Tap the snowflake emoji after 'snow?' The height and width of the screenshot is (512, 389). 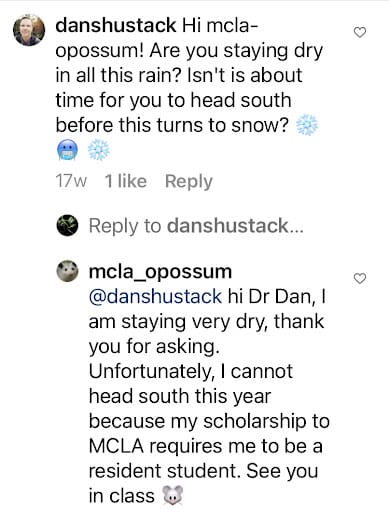click(x=307, y=126)
